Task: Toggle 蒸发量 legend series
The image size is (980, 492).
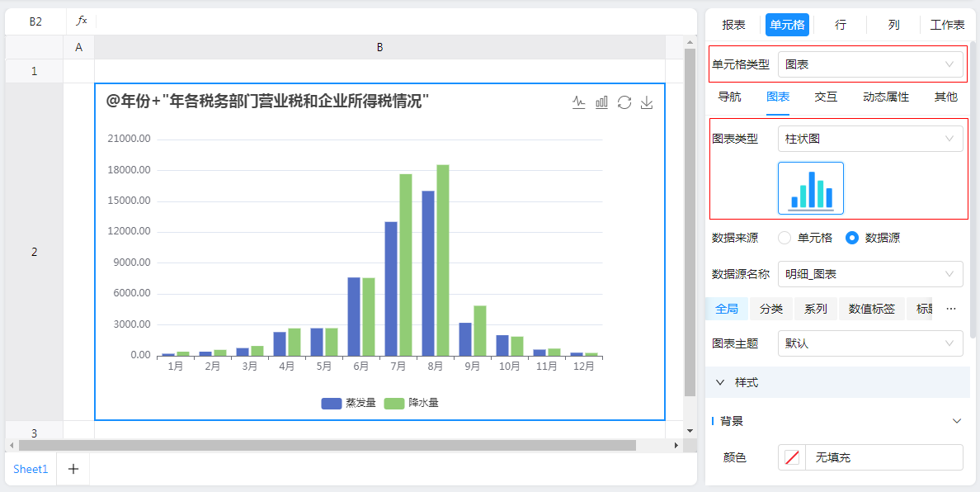Action: (348, 403)
